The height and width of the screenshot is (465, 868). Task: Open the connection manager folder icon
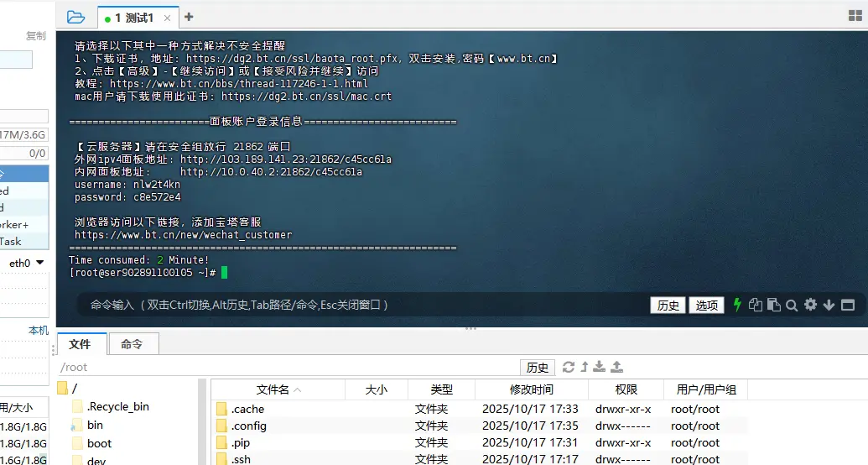tap(75, 17)
